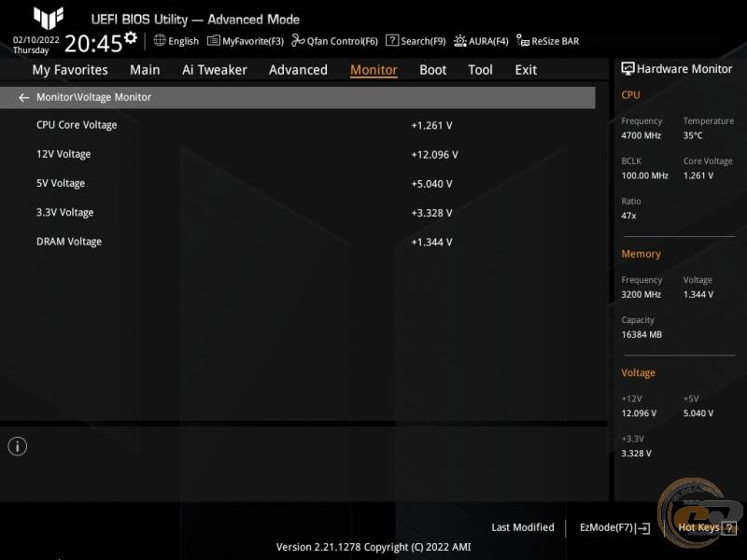The width and height of the screenshot is (747, 560).
Task: Launch Qfan Control(F6)
Action: click(334, 41)
